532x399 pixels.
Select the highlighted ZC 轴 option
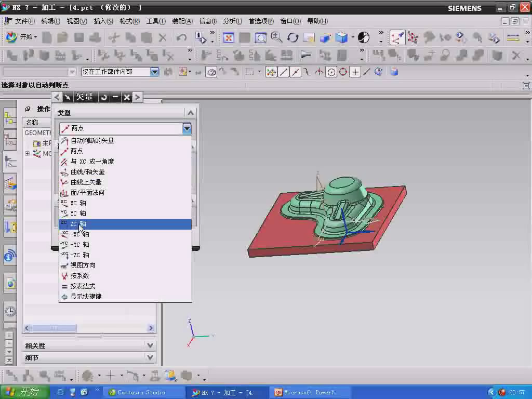click(x=125, y=224)
